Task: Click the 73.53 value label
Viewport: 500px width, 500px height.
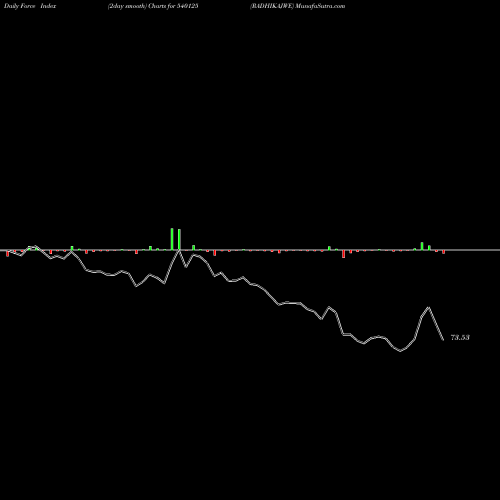Action: click(x=460, y=337)
